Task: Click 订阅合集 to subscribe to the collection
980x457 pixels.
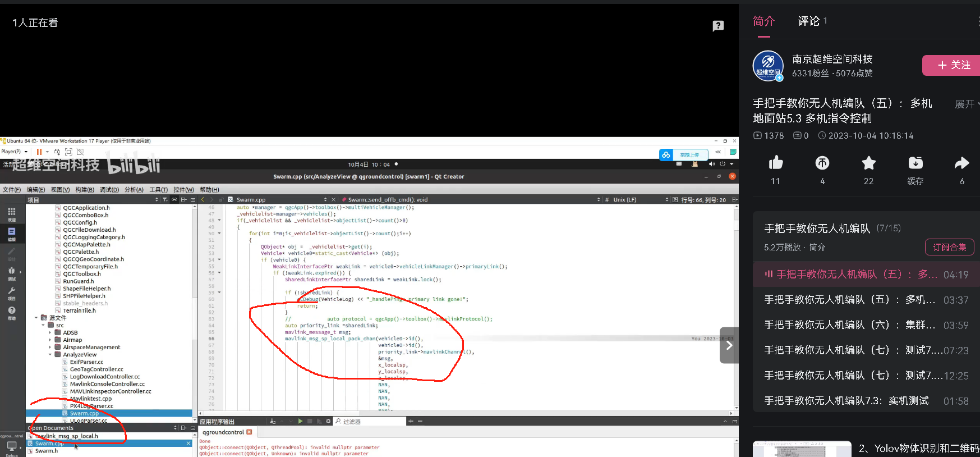Action: point(949,247)
